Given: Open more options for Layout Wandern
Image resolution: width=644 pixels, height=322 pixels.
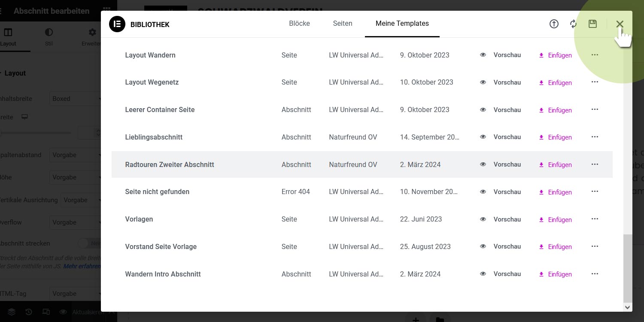Looking at the screenshot, I should 595,55.
